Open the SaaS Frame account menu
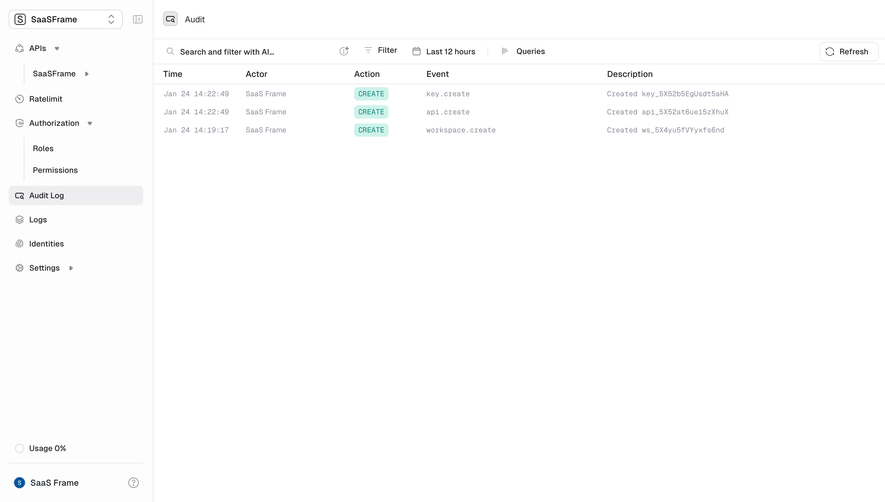 click(x=54, y=483)
